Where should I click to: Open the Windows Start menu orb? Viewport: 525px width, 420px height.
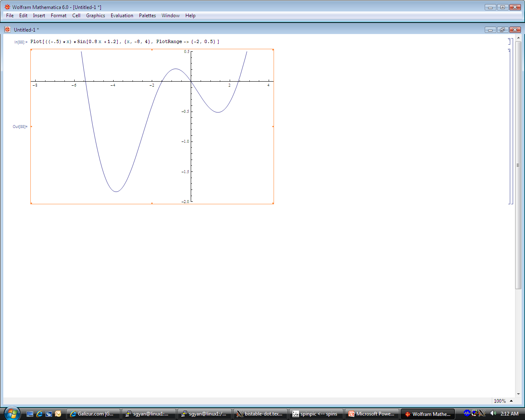[11, 413]
